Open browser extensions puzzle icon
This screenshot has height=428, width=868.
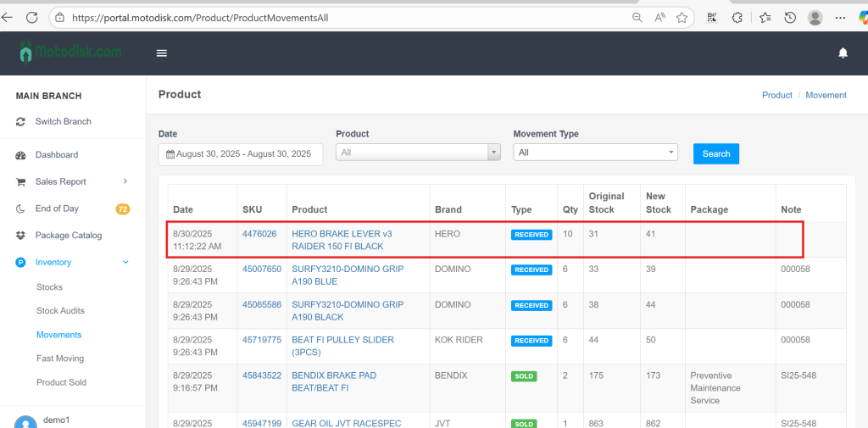737,17
